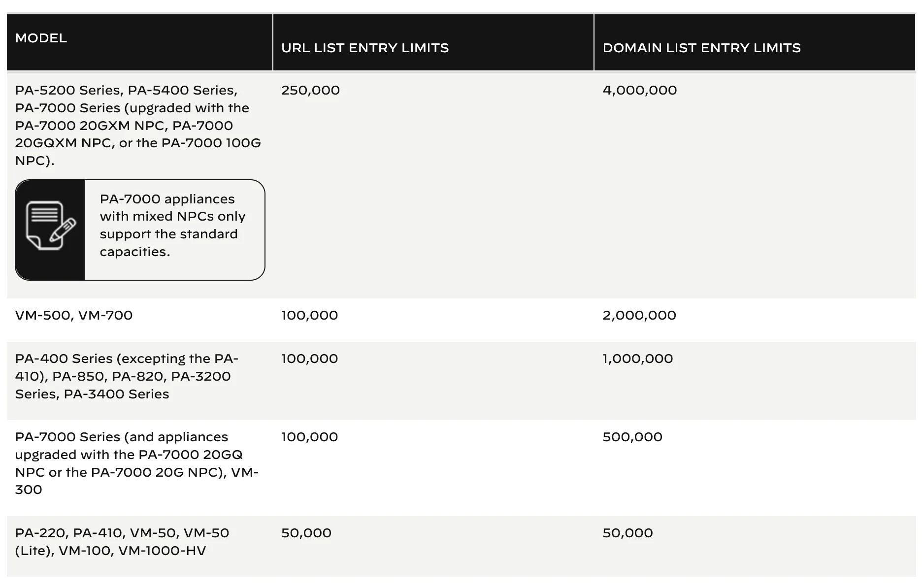Click the 50,000 URL list limit
The image size is (924, 588).
click(x=306, y=533)
